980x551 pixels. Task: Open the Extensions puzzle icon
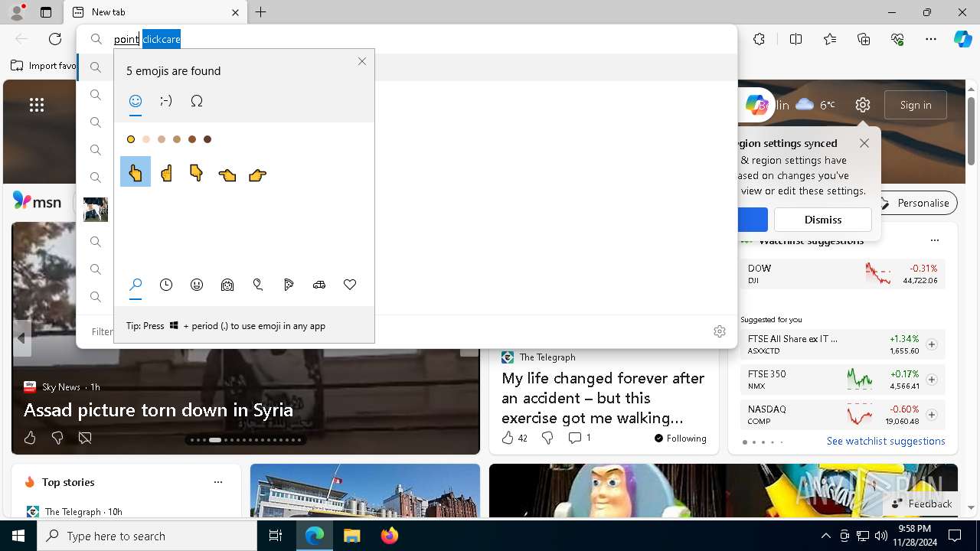click(x=759, y=39)
